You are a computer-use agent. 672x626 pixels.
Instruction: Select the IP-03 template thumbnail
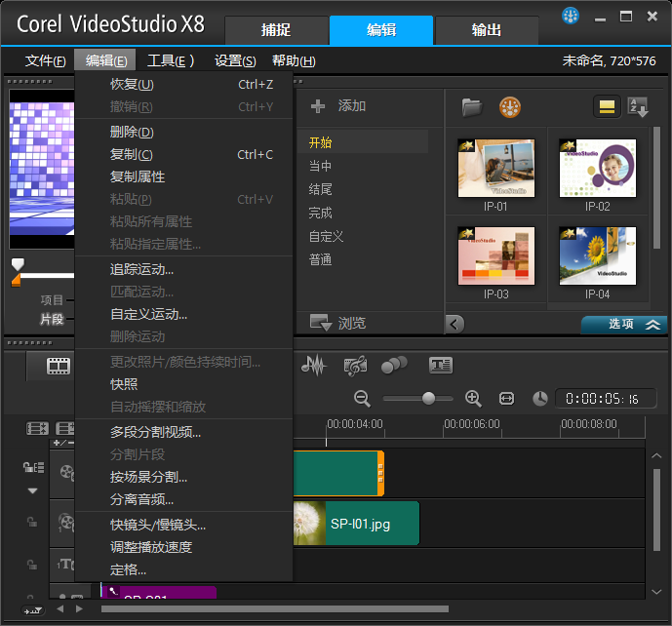495,255
